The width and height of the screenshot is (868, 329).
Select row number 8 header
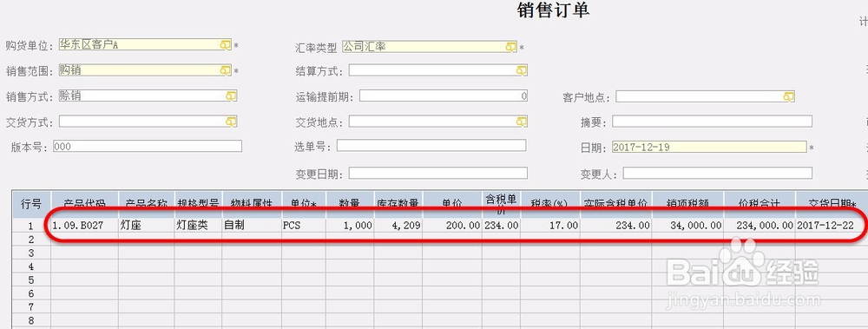pos(31,320)
